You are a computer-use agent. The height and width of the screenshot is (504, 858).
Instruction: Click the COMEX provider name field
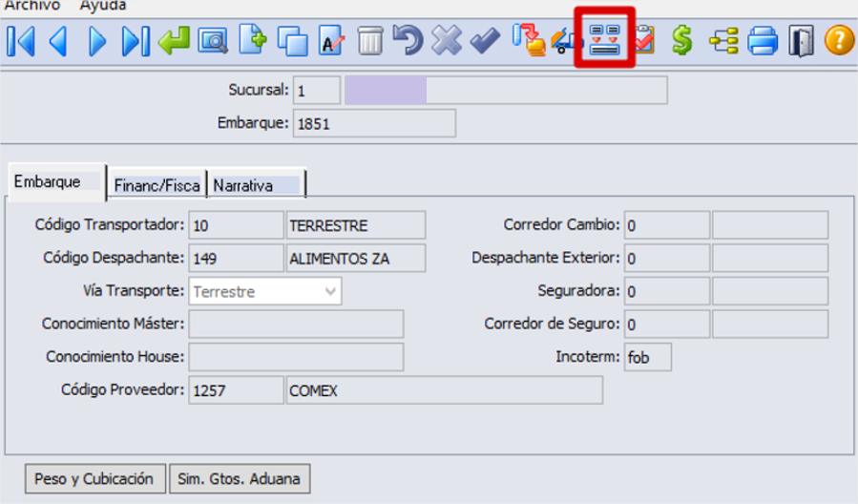click(444, 389)
